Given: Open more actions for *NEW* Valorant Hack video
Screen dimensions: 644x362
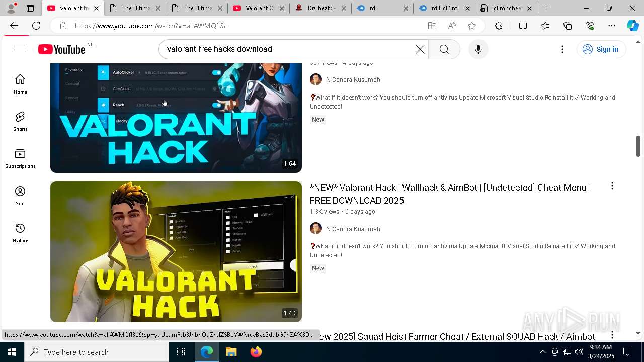Looking at the screenshot, I should coord(612,186).
